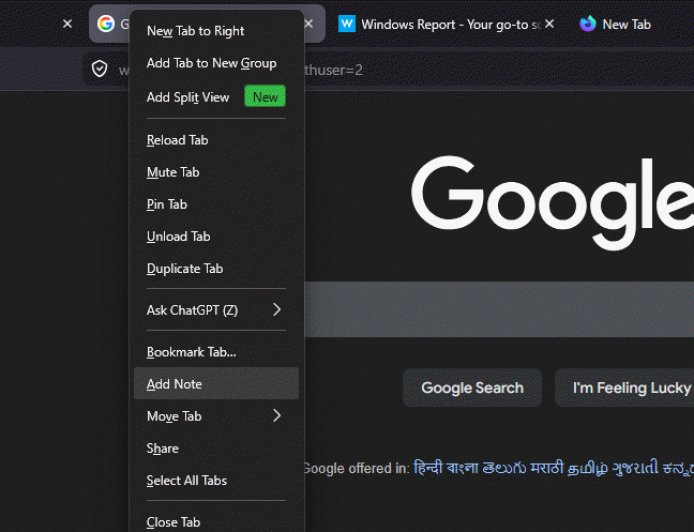Screen dimensions: 694x532
Task: Click the Google Search button
Action: (x=472, y=388)
